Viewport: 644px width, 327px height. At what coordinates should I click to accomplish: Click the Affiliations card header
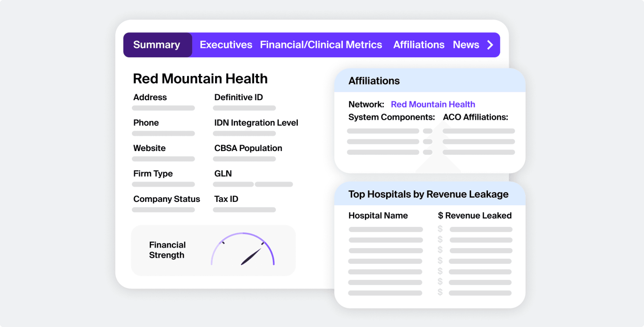pyautogui.click(x=430, y=81)
